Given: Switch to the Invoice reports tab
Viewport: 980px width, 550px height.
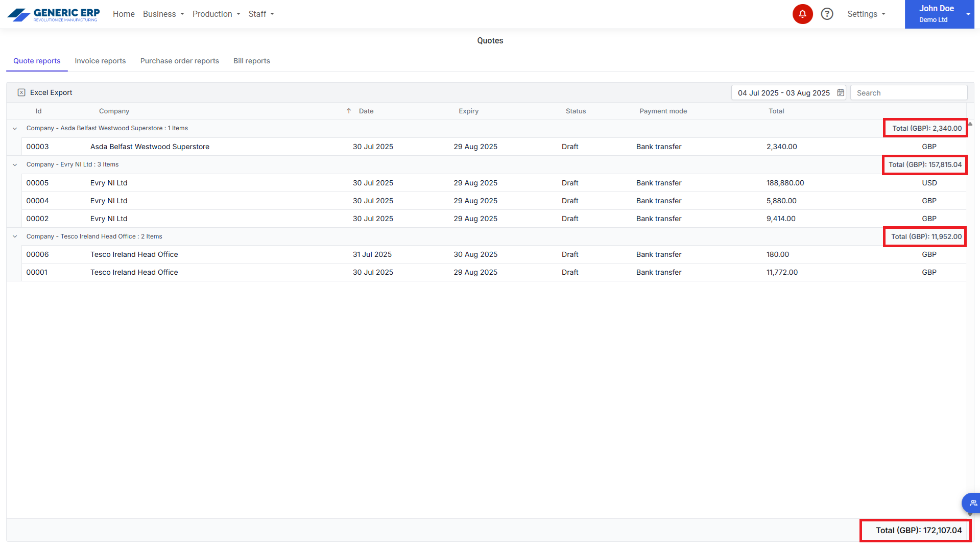Looking at the screenshot, I should [100, 61].
